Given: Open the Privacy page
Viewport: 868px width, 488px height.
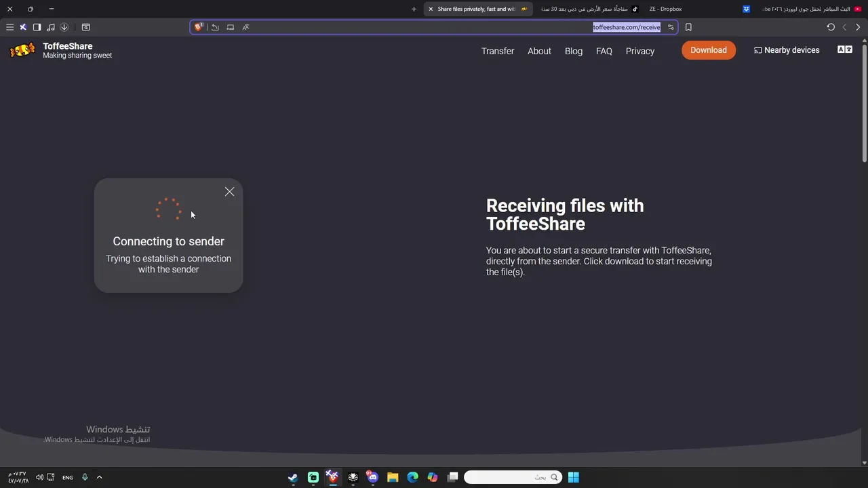Looking at the screenshot, I should tap(640, 51).
